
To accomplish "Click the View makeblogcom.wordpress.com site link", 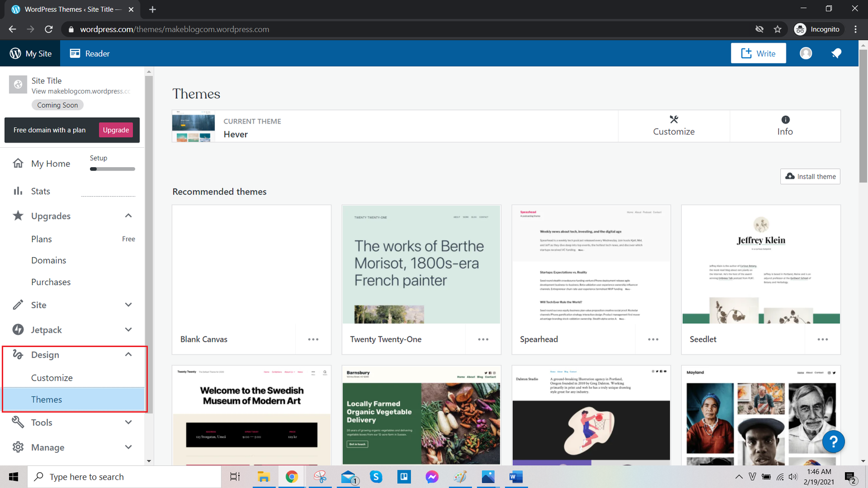I will coord(81,91).
